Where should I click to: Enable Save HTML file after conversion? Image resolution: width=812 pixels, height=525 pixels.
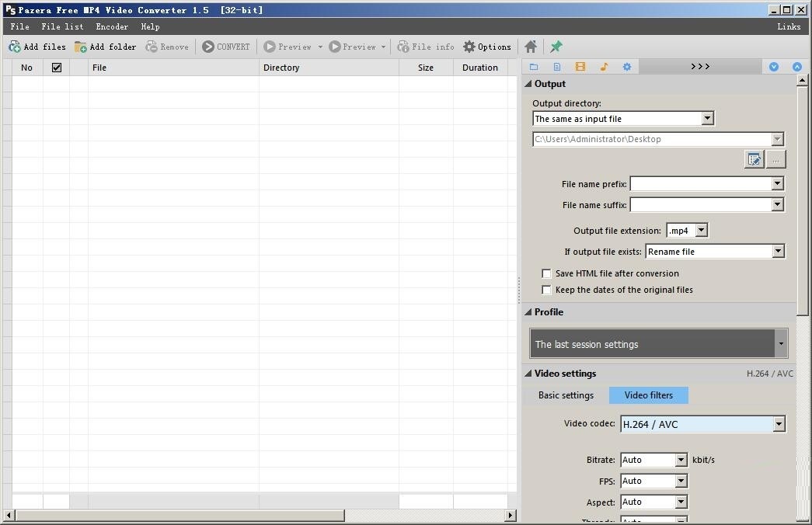click(x=547, y=273)
